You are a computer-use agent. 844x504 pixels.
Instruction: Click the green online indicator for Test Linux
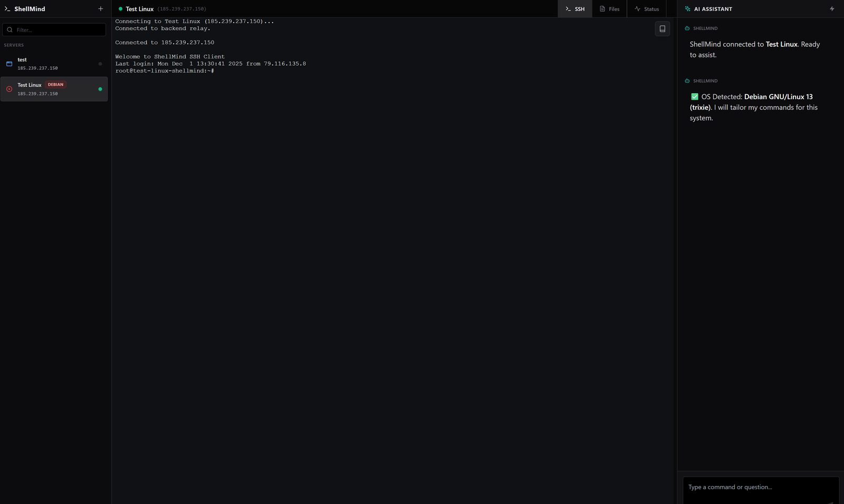[100, 89]
